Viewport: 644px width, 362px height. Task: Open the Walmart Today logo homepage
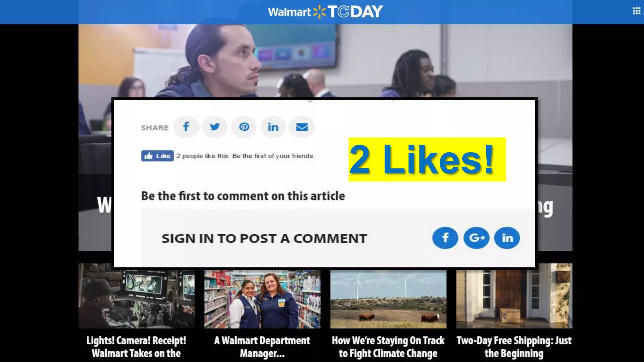click(325, 12)
